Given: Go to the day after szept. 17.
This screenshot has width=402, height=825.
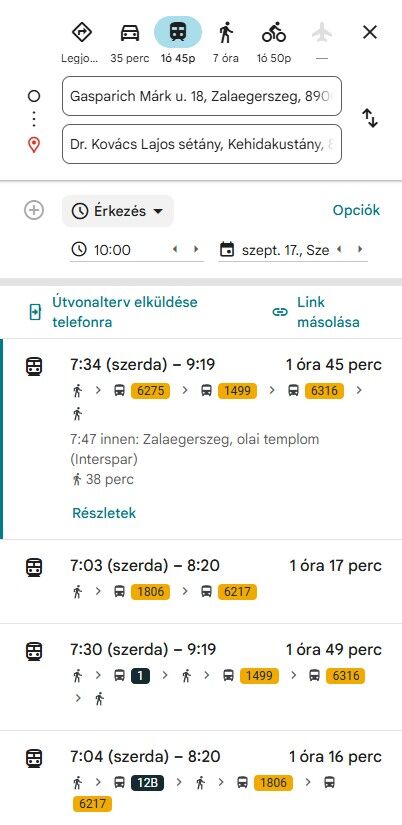Looking at the screenshot, I should [x=360, y=249].
